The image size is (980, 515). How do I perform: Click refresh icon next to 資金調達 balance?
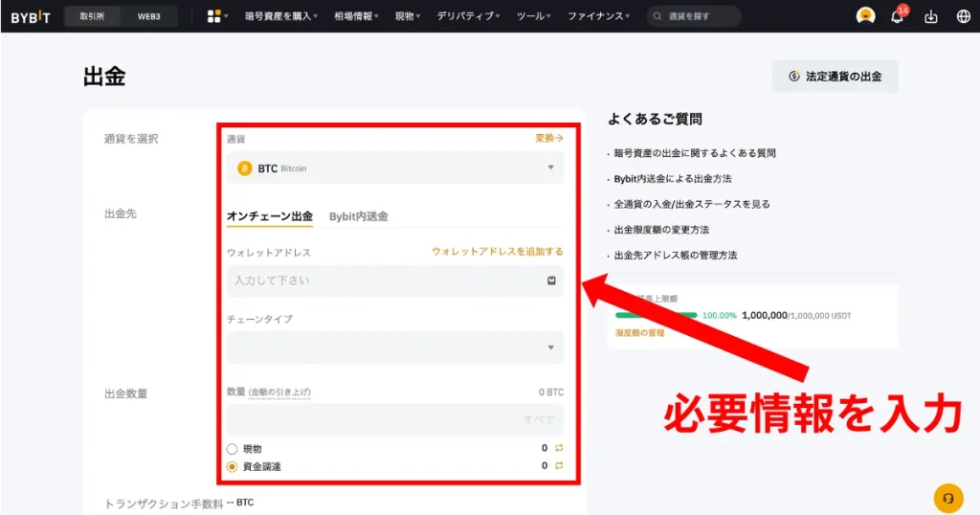[x=559, y=465]
